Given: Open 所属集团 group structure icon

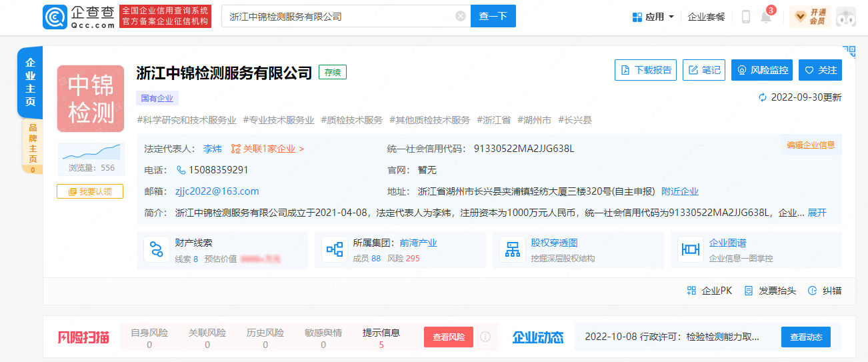Looking at the screenshot, I should [x=334, y=250].
